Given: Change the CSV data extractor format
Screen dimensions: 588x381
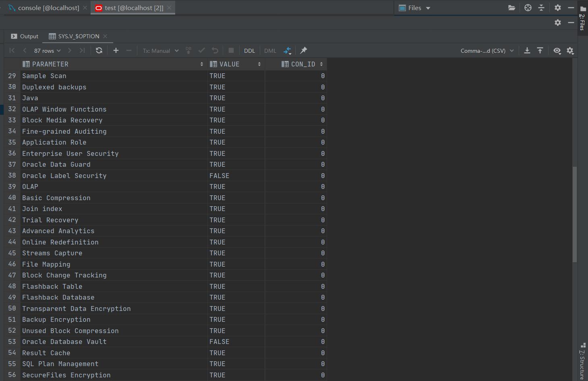Looking at the screenshot, I should 487,51.
